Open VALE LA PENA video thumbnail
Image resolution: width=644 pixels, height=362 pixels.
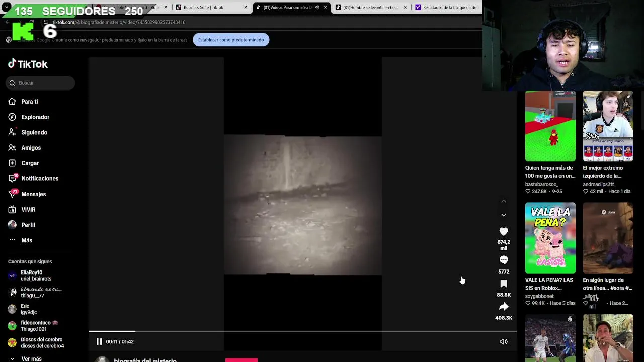550,238
